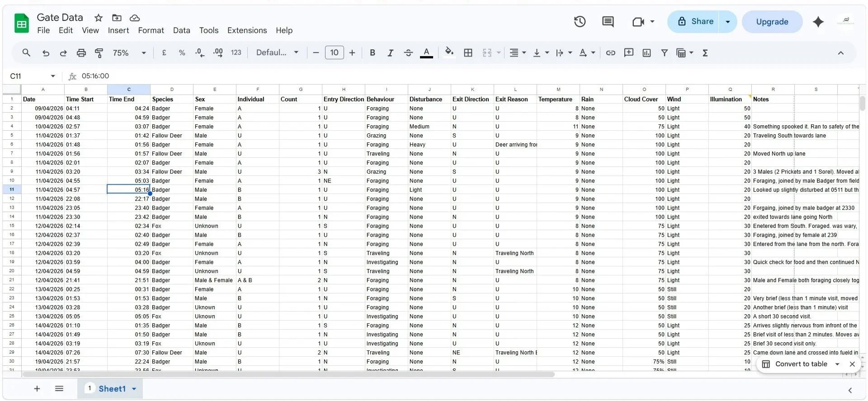
Task: Click the merge cells icon
Action: coord(487,53)
